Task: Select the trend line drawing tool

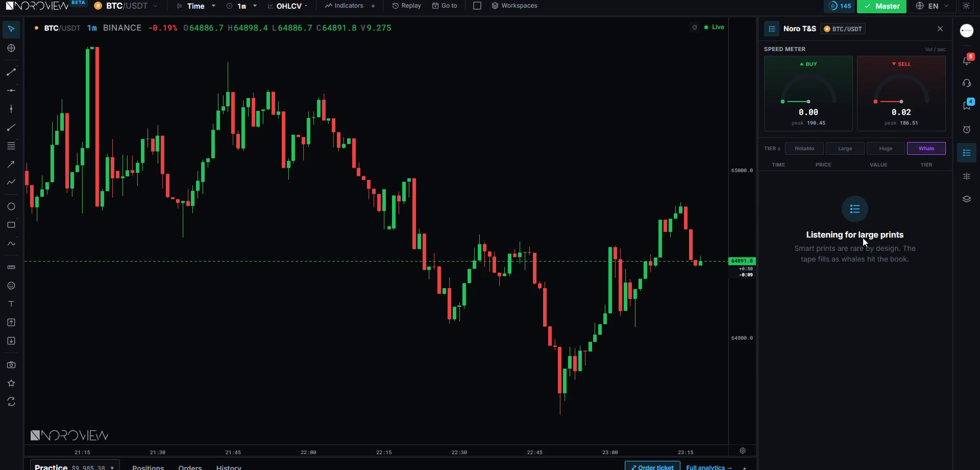Action: click(11, 72)
